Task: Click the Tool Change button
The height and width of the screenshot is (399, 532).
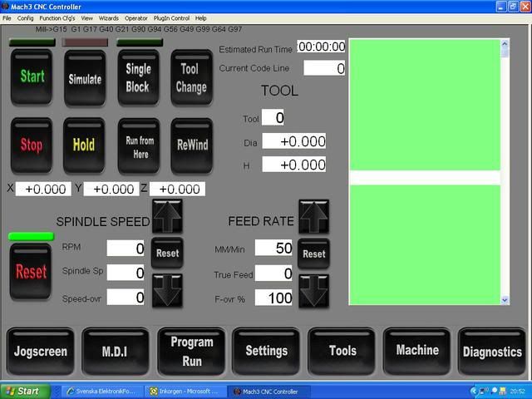Action: pyautogui.click(x=192, y=77)
